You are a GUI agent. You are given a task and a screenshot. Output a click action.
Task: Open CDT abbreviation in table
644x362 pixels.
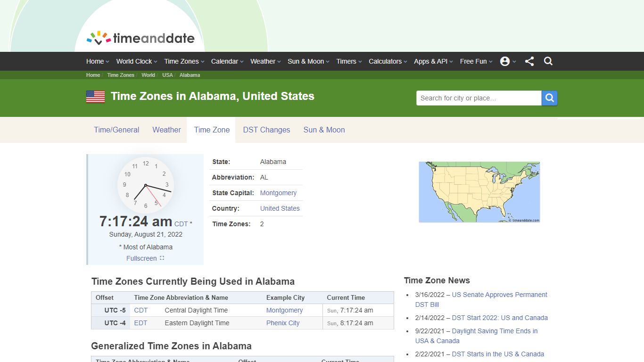pos(140,310)
